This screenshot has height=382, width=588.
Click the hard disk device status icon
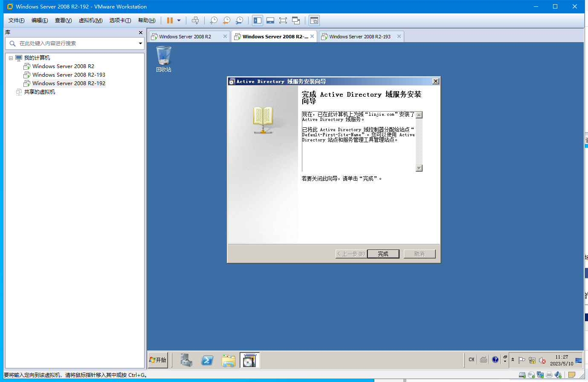[x=522, y=375]
